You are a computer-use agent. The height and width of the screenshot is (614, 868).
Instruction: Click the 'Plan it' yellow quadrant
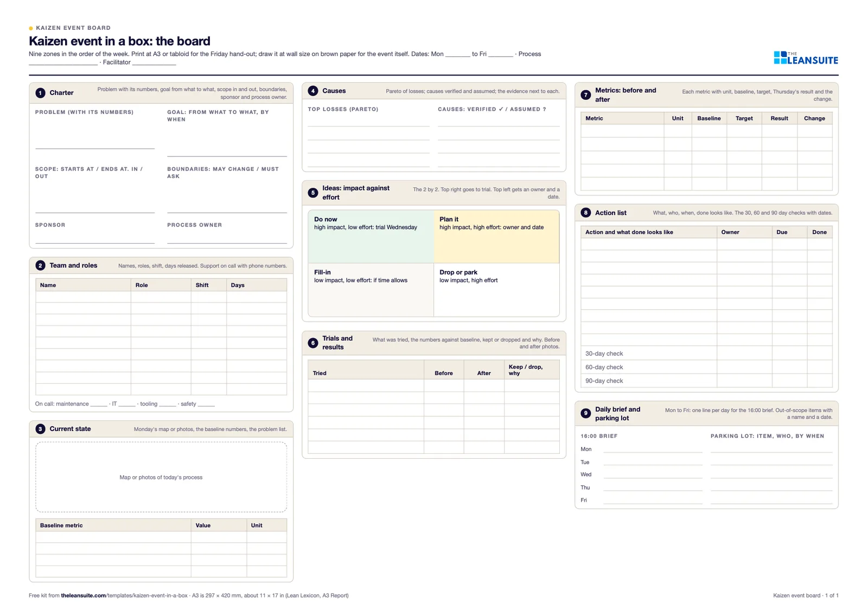(496, 237)
